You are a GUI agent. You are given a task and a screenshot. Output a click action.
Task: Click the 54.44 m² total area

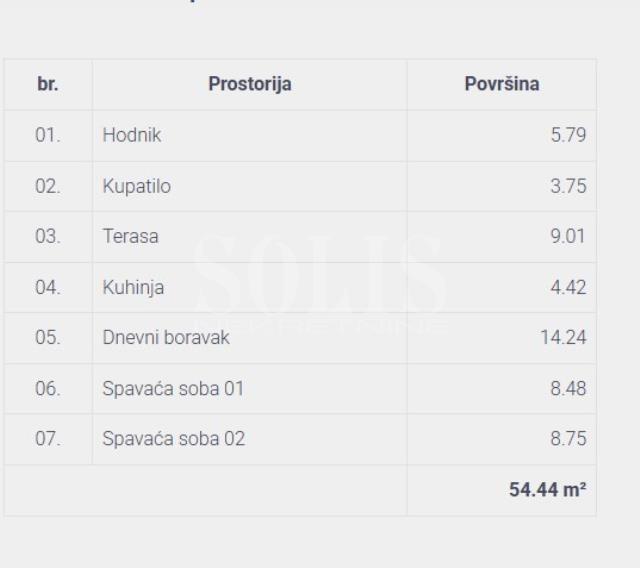click(x=547, y=490)
